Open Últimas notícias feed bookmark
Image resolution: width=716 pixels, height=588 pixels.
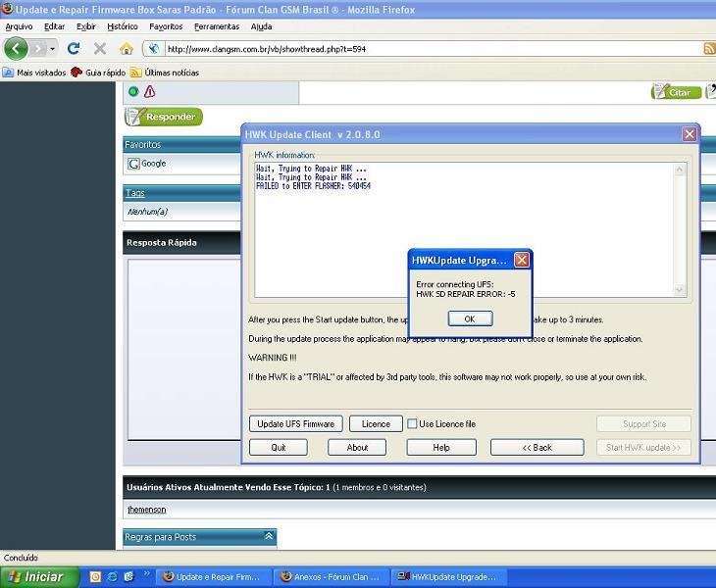[x=165, y=73]
